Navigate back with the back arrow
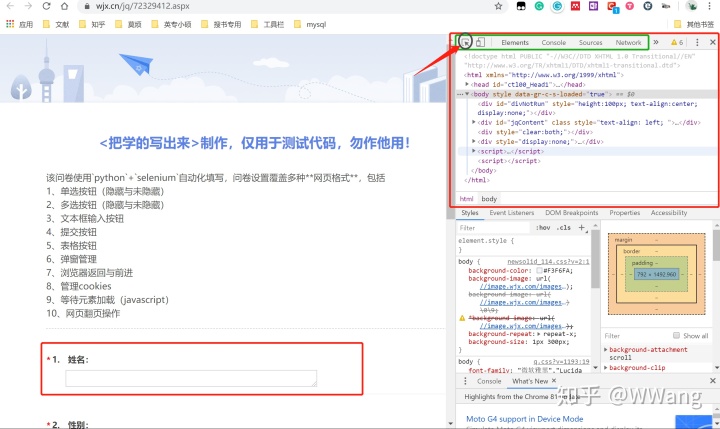Image resolution: width=720 pixels, height=429 pixels. pyautogui.click(x=10, y=6)
